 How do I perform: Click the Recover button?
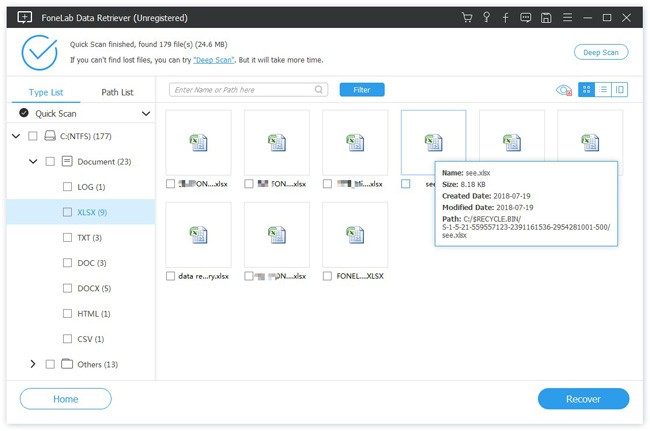pos(583,399)
